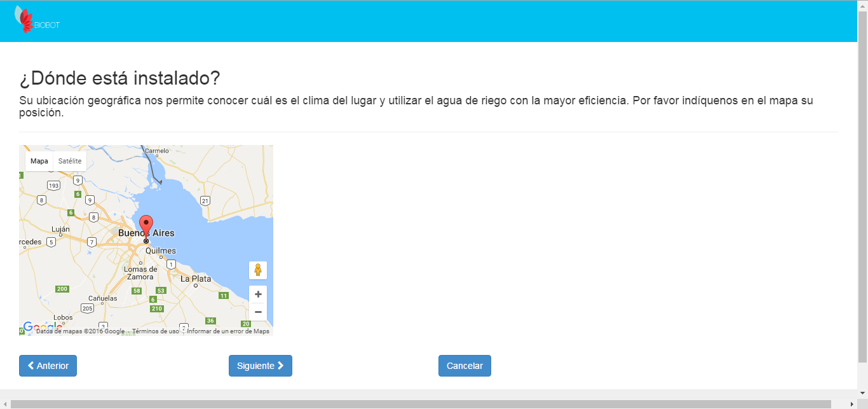Image resolution: width=868 pixels, height=409 pixels.
Task: Switch the map to Mapa view
Action: (39, 161)
